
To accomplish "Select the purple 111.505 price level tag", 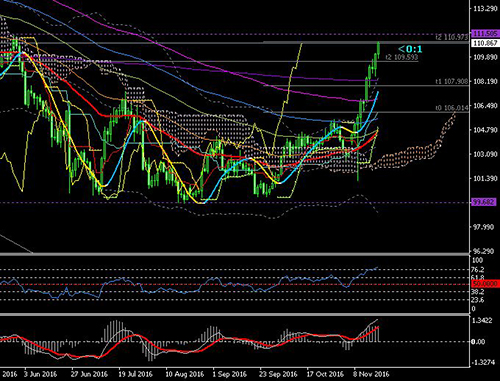I will pos(485,33).
